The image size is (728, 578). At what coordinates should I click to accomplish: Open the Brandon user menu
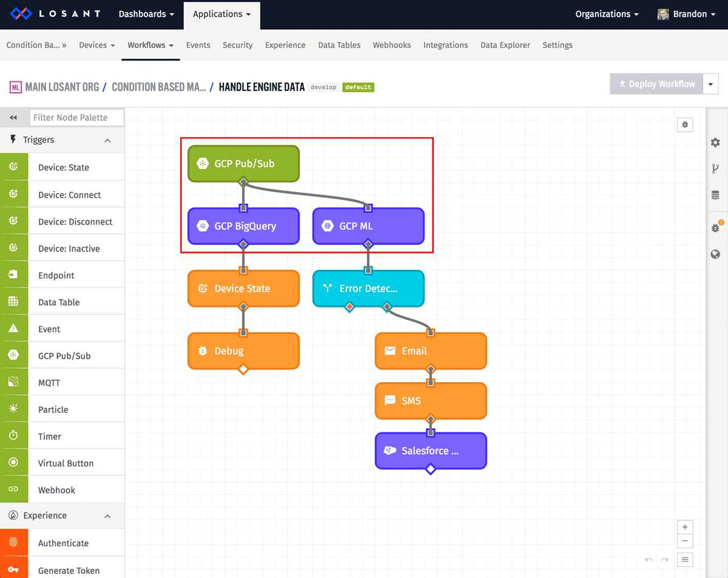point(687,14)
